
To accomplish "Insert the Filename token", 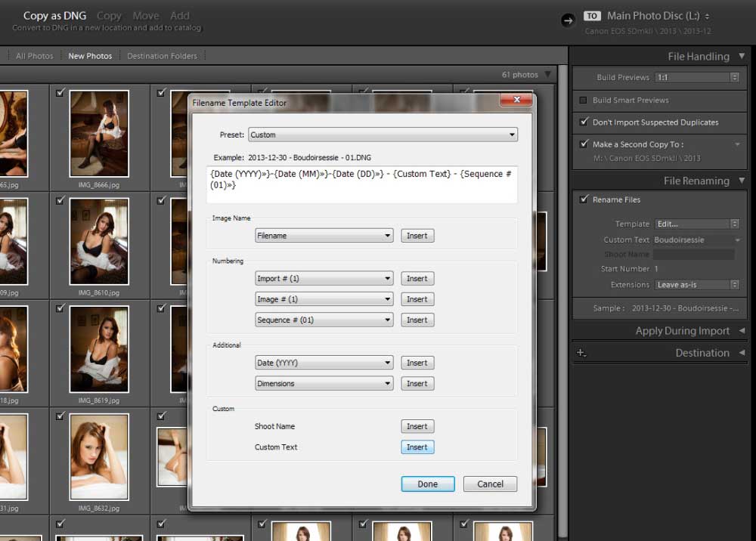I will (x=417, y=236).
